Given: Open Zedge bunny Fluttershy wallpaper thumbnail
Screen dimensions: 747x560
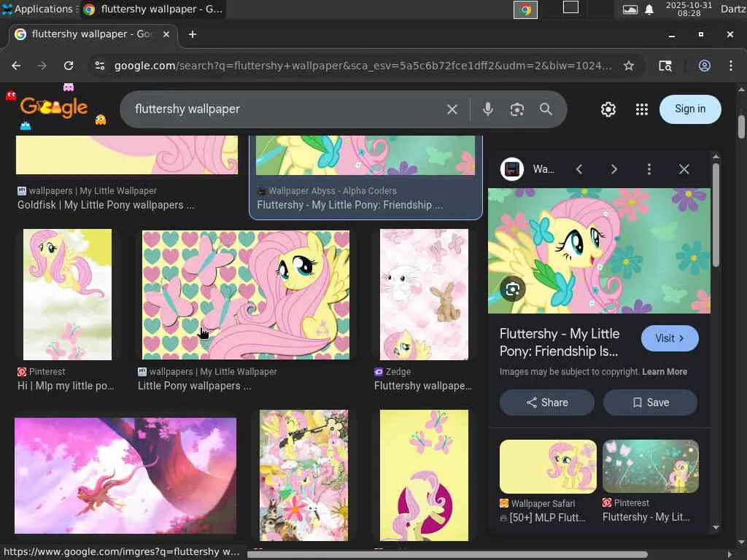Looking at the screenshot, I should pyautogui.click(x=424, y=295).
